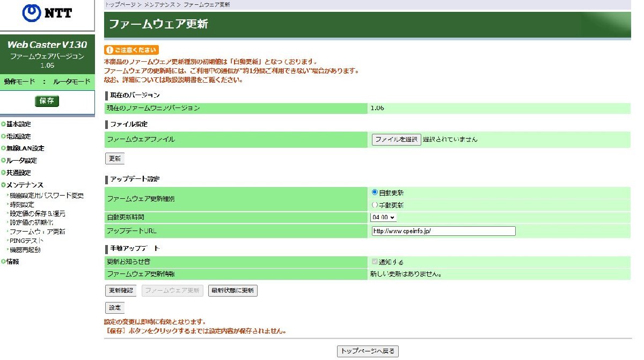
Task: Click トップページ in the breadcrumb
Action: (x=120, y=4)
